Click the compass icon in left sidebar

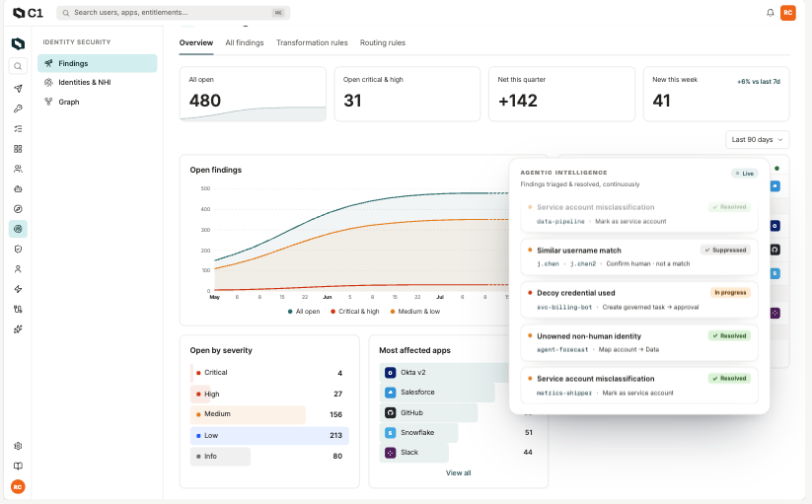click(x=18, y=209)
